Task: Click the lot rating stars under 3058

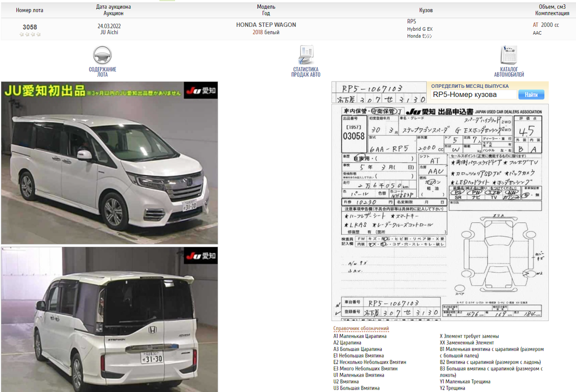Action: pyautogui.click(x=30, y=35)
